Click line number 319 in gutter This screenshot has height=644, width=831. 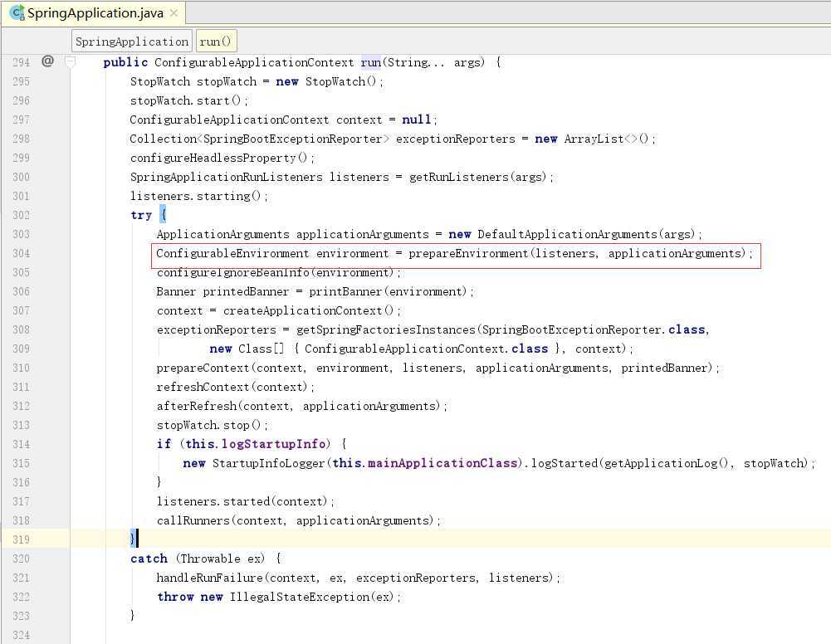click(22, 539)
